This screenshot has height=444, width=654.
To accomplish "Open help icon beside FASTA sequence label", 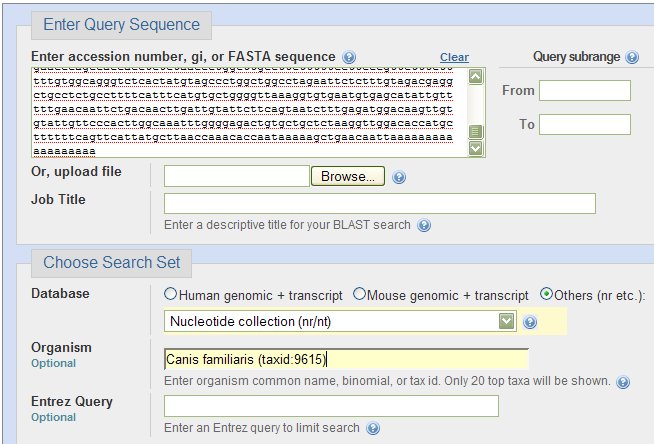I will pos(349,57).
